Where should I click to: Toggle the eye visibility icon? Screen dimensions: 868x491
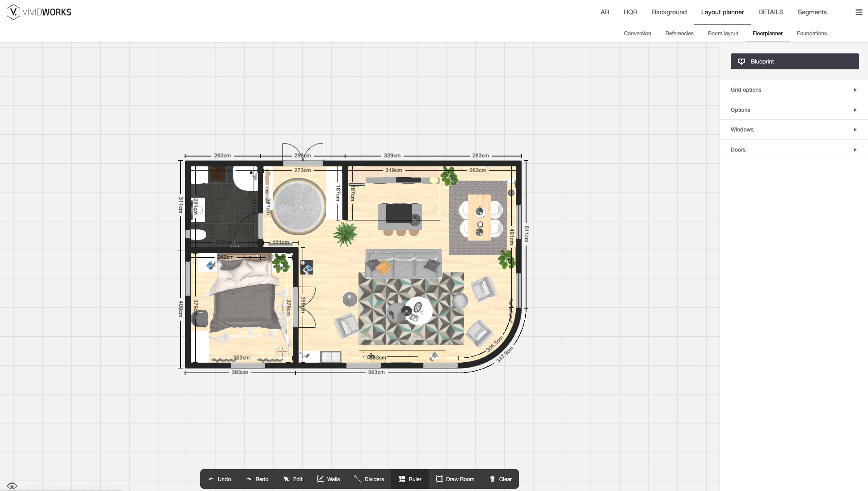pyautogui.click(x=12, y=486)
